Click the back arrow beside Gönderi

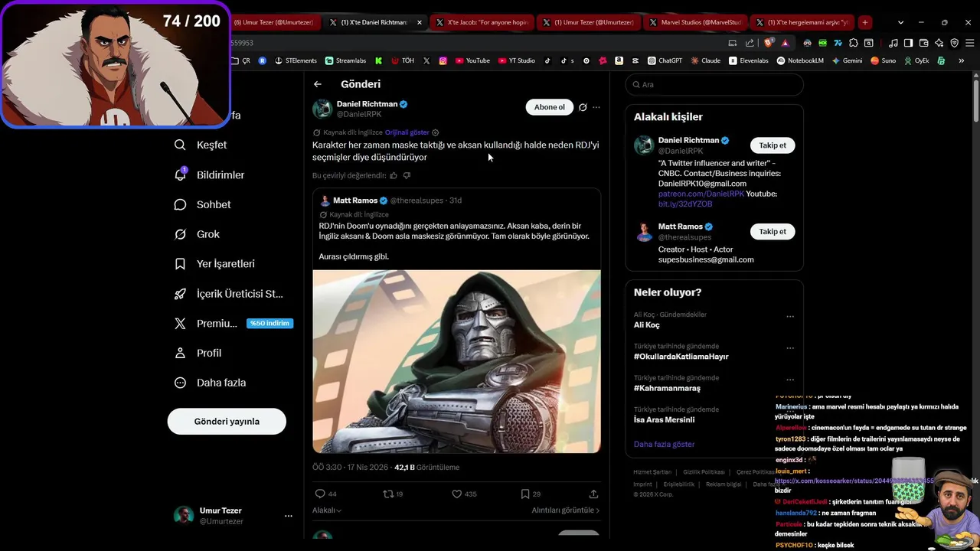318,84
